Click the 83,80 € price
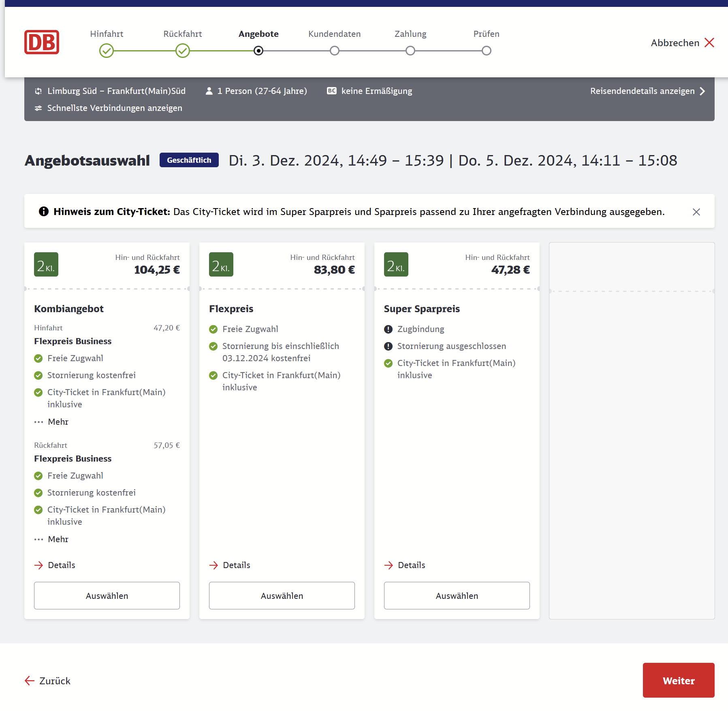The height and width of the screenshot is (711, 728). 334,270
